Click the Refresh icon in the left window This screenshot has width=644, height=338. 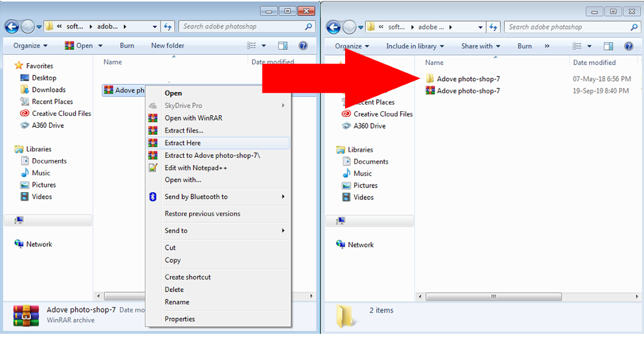tap(168, 26)
